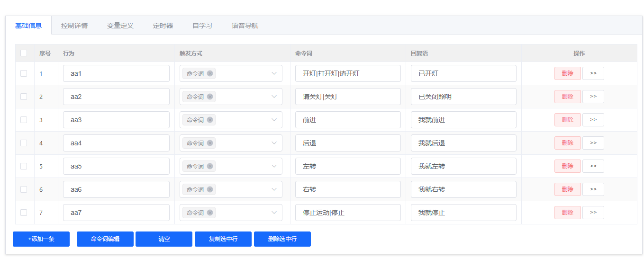Image resolution: width=644 pixels, height=267 pixels.
Task: Open the 自学习 tab
Action: pos(202,26)
